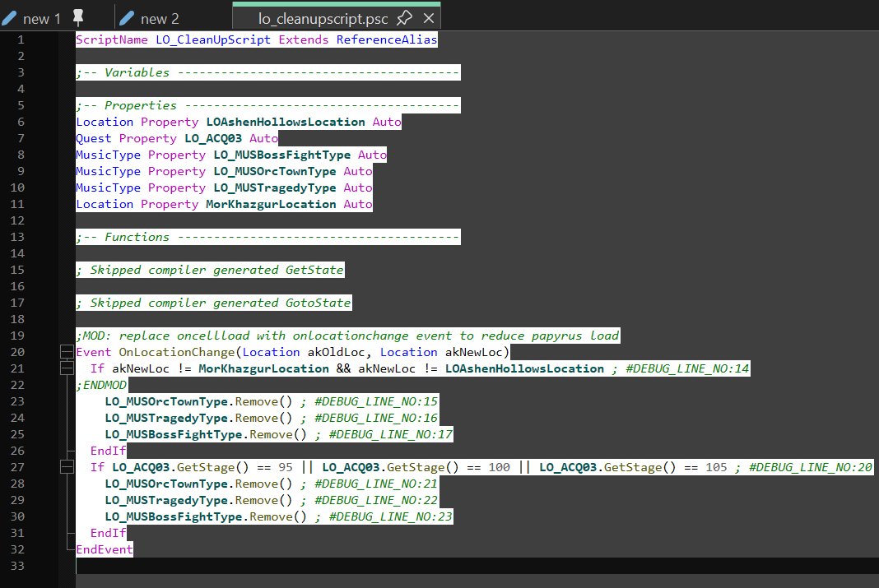Click the ;MOD: replace oncellload comment

pyautogui.click(x=347, y=336)
